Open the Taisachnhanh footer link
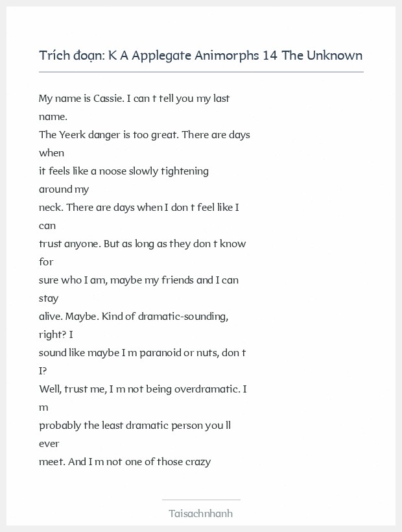This screenshot has width=402, height=532. point(200,513)
